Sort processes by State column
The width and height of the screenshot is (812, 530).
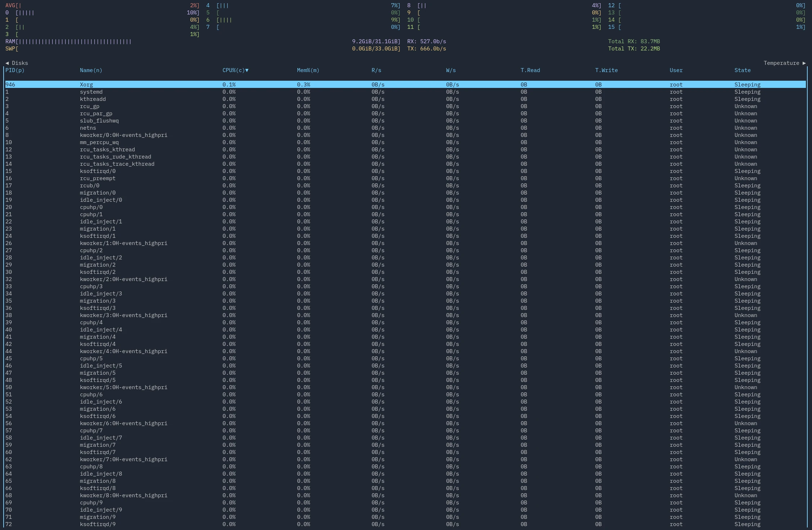pos(743,70)
